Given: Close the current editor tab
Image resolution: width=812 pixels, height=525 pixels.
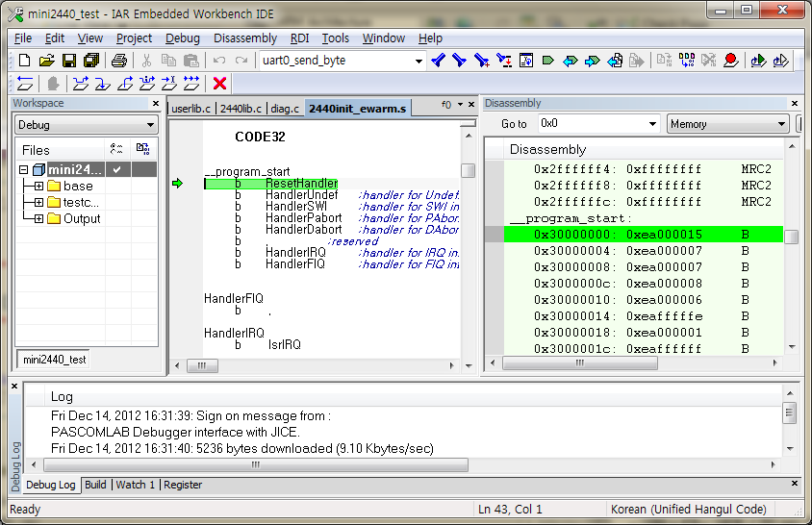Looking at the screenshot, I should click(x=471, y=105).
